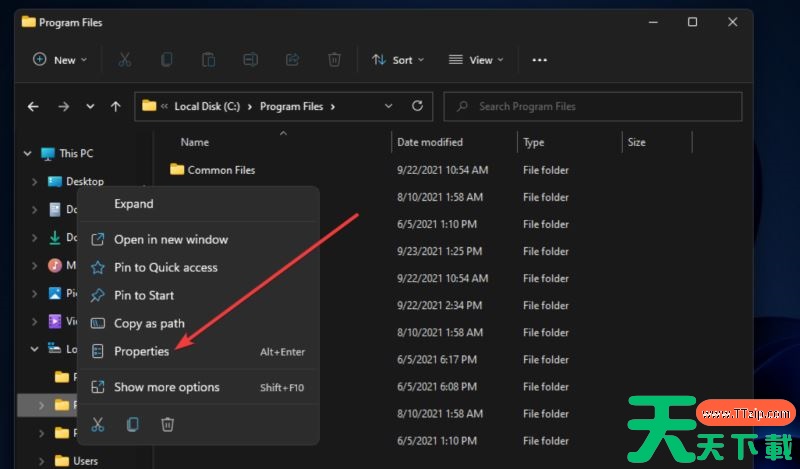Click the 9/22/2021 2:34 PM date cell
Screen dimensions: 800x469
439,305
